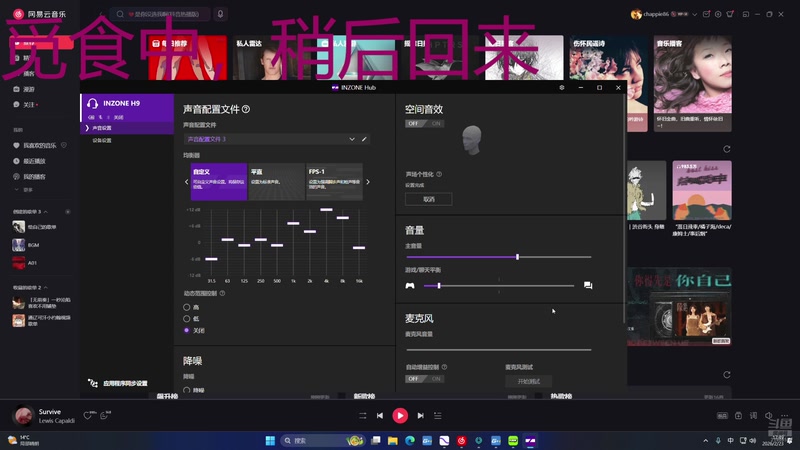Viewport: 800px width, 450px height.
Task: Open 最近播放 in NetEase sidebar
Action: click(34, 161)
